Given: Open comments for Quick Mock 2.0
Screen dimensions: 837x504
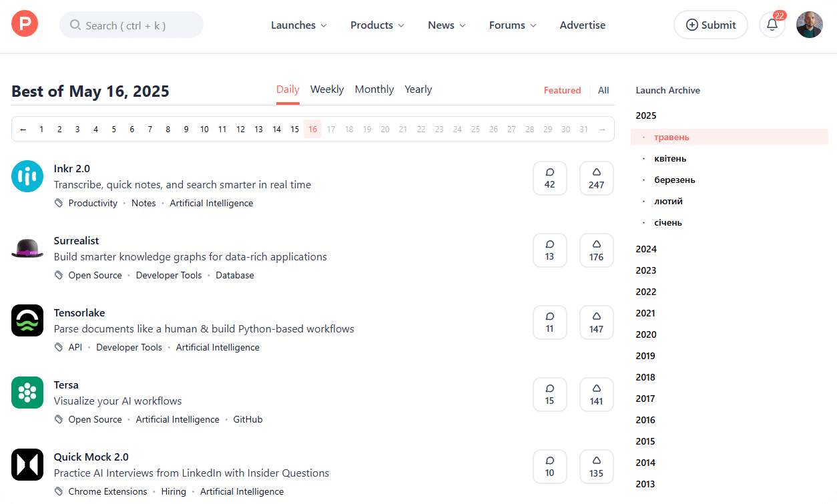Looking at the screenshot, I should click(x=549, y=467).
